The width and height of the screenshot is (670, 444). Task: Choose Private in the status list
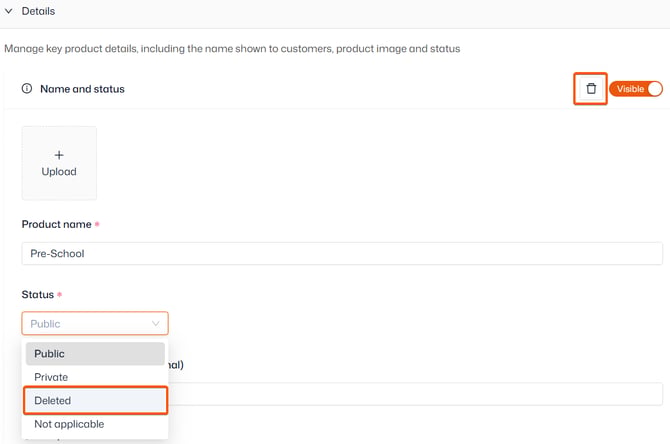coord(95,377)
